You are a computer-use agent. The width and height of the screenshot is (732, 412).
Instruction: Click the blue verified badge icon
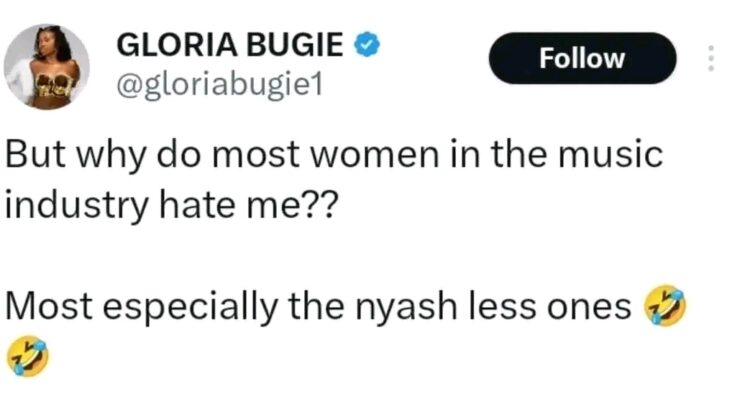coord(367,44)
